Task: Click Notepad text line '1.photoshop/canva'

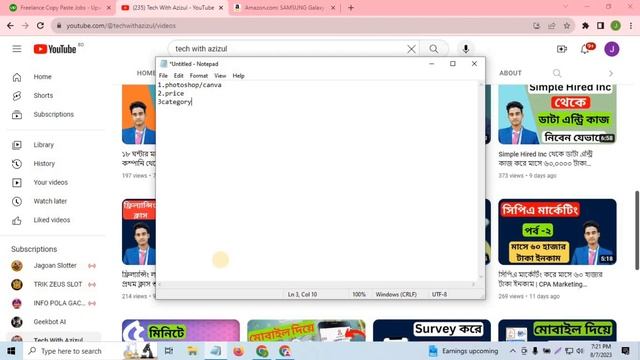Action: (190, 85)
